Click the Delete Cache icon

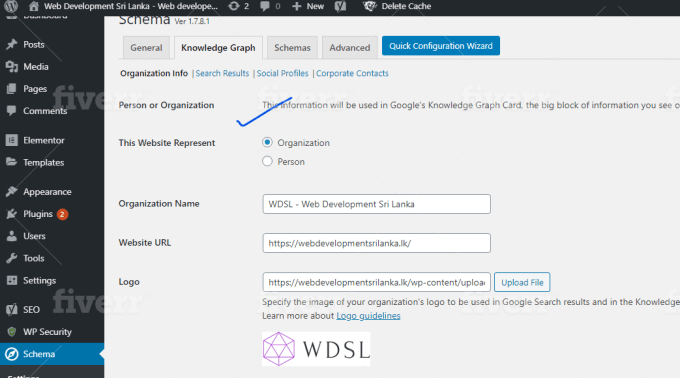pos(369,6)
